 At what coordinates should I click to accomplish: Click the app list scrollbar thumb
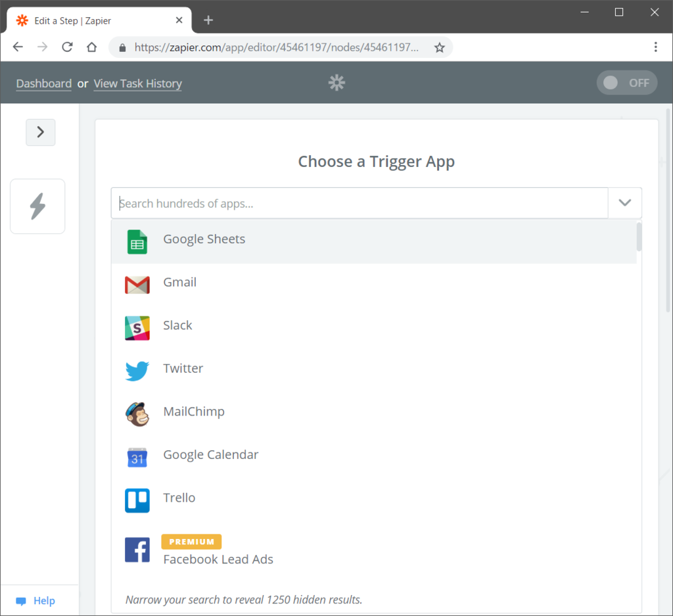pyautogui.click(x=639, y=236)
